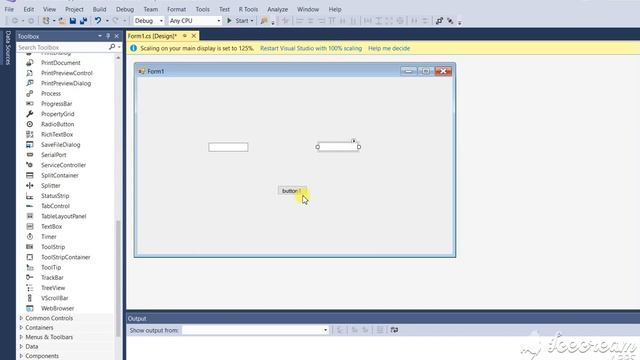Close the Toolbox panel
640x360 pixels.
pyautogui.click(x=117, y=36)
